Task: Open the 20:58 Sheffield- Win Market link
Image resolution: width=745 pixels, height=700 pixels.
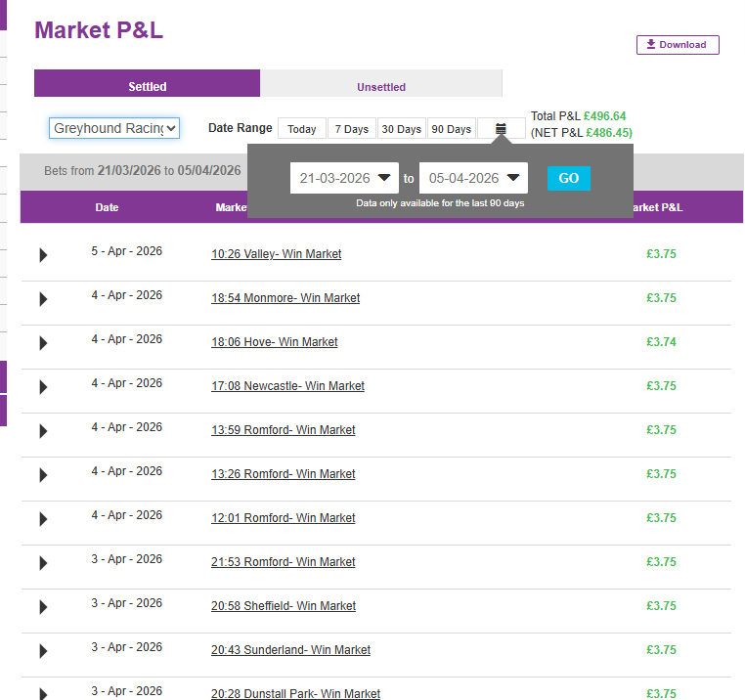Action: click(284, 606)
